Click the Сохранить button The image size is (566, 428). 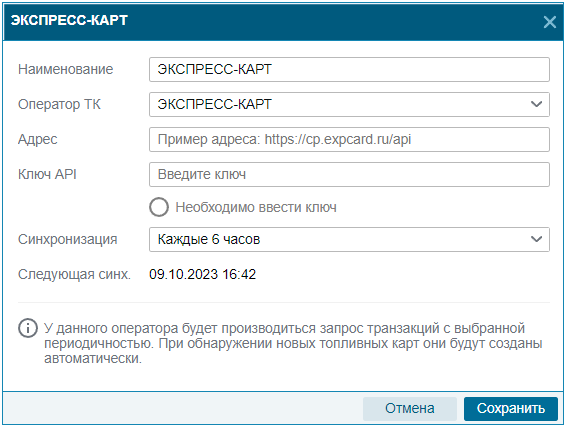(x=511, y=409)
